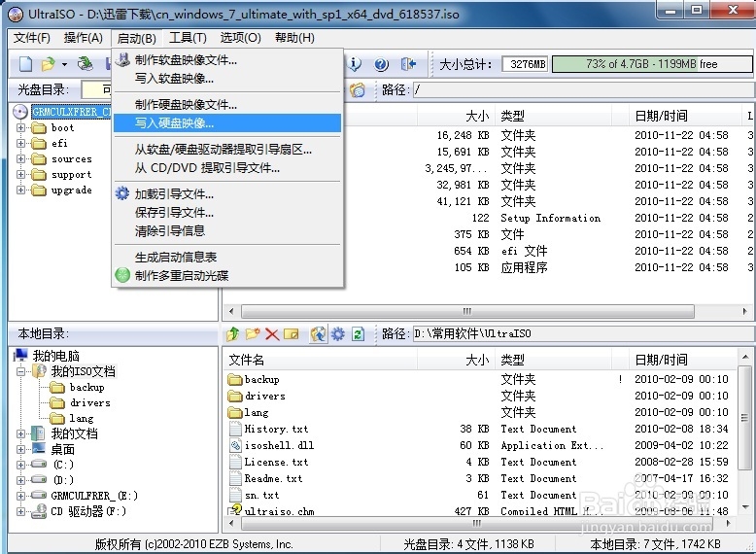This screenshot has width=756, height=554.
Task: Choose 制作多重启动光碟 from the menu
Action: coord(181,275)
